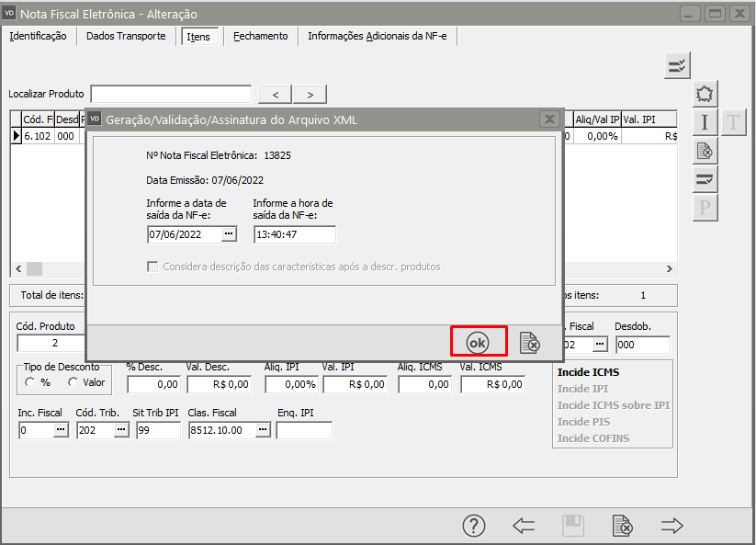The width and height of the screenshot is (756, 545).
Task: Open the Cód. Trib. lookup button
Action: 121,430
